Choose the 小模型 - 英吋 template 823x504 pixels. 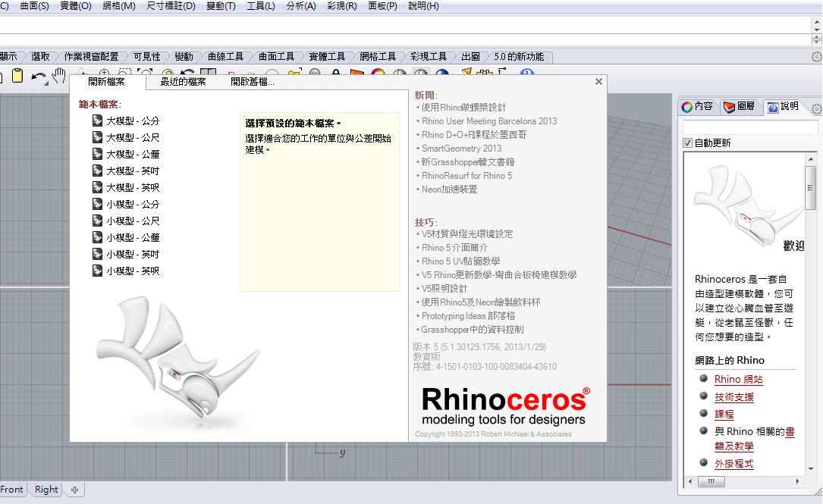pyautogui.click(x=126, y=255)
